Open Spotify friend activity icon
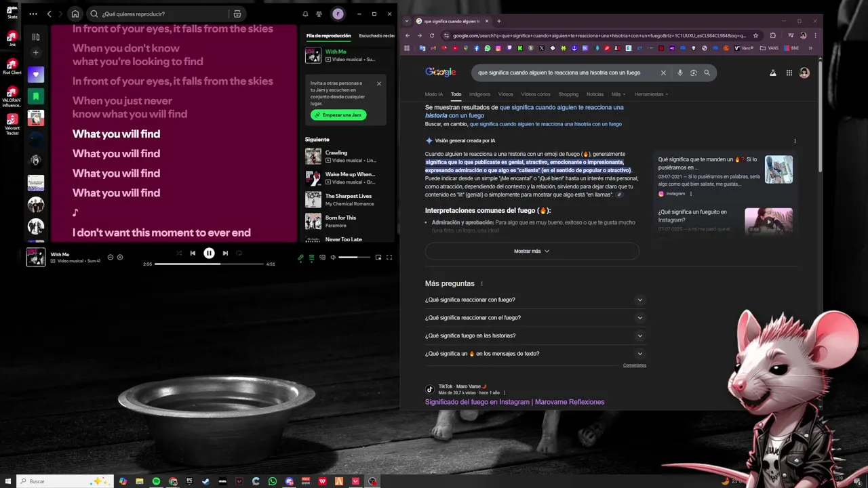The height and width of the screenshot is (488, 868). click(319, 14)
